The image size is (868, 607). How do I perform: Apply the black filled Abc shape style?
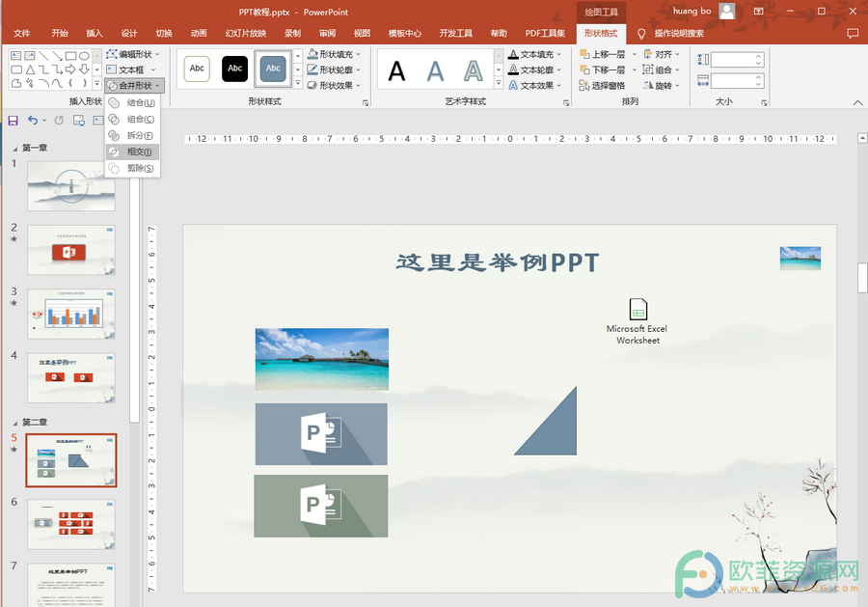[234, 69]
